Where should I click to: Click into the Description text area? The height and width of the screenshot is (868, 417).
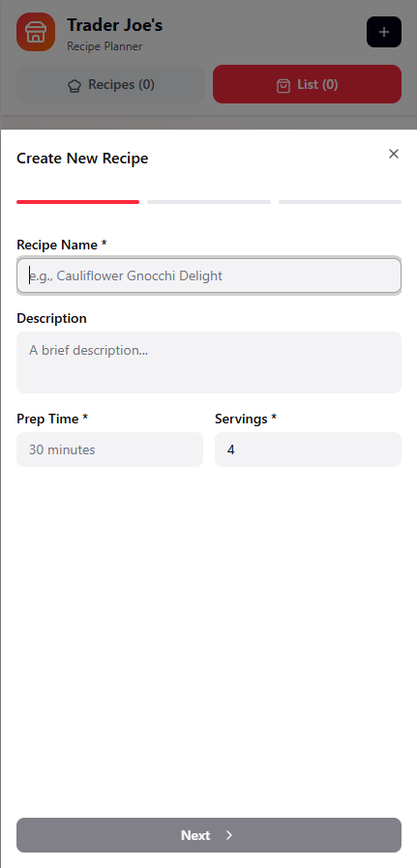click(209, 362)
